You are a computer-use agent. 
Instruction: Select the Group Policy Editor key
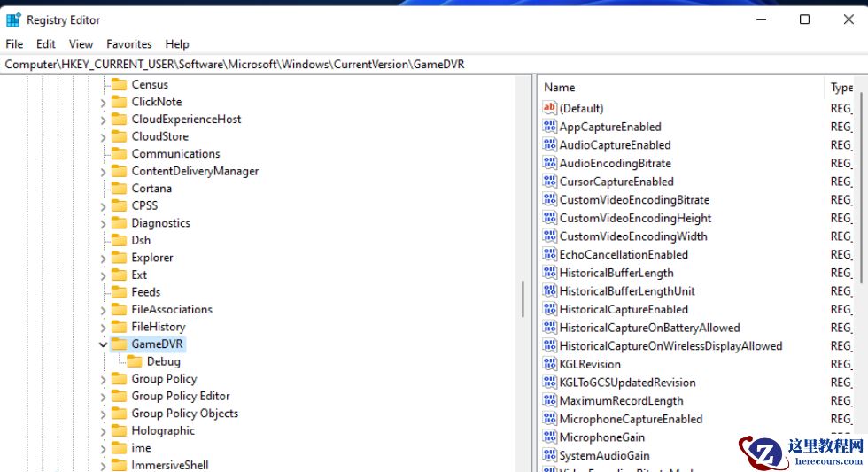[x=181, y=396]
